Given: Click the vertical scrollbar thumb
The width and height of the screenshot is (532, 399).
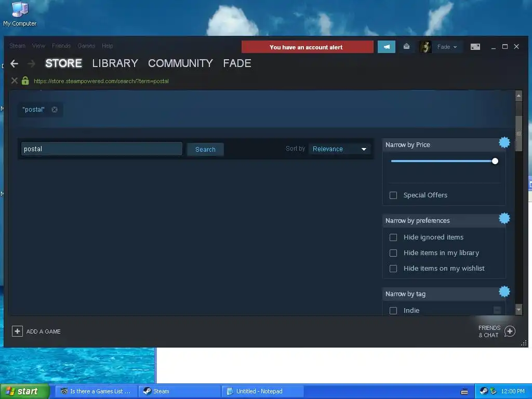Looking at the screenshot, I should 518,134.
